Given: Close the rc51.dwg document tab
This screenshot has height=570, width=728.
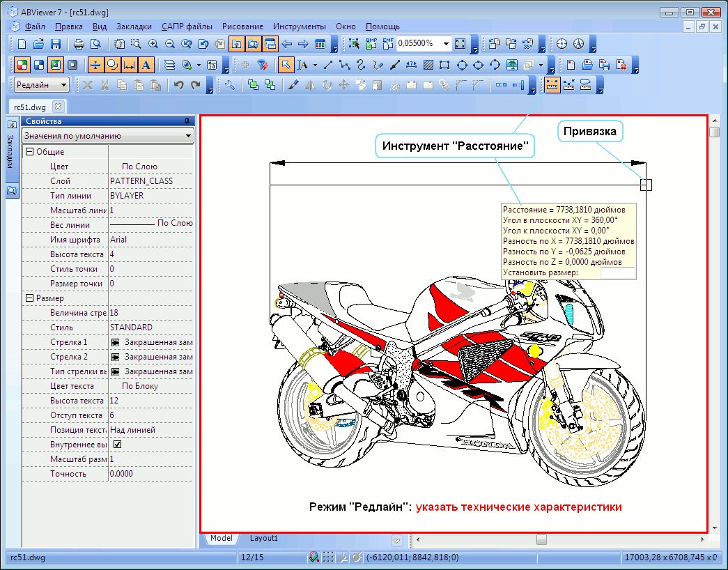Looking at the screenshot, I should pos(58,107).
